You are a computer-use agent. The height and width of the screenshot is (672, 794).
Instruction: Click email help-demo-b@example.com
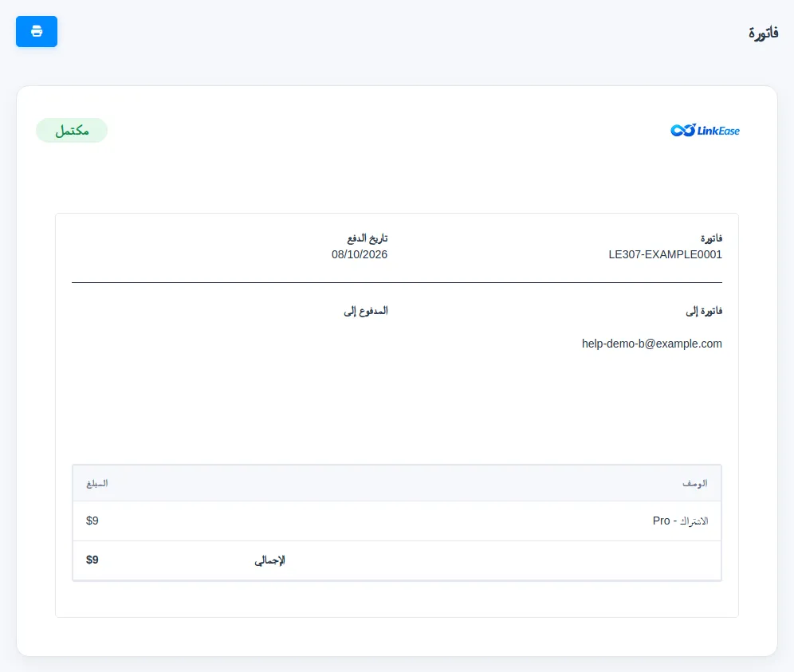tap(652, 344)
